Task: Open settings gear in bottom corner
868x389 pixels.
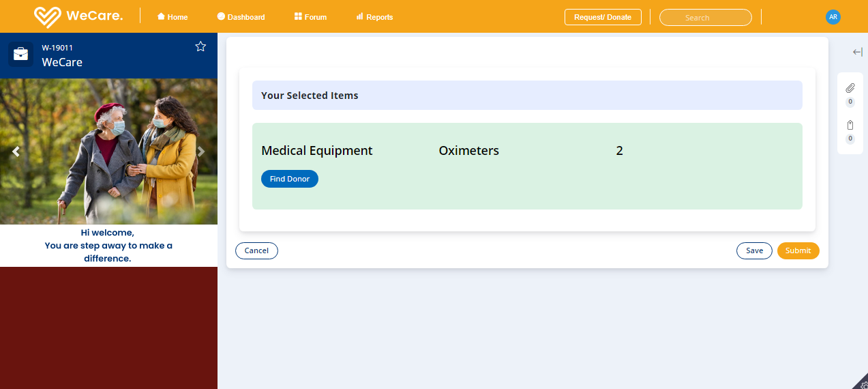Action: pos(863,384)
